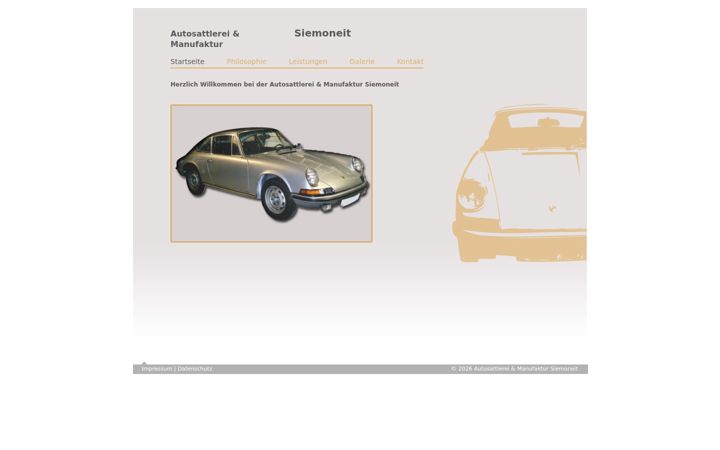
Task: Click the Herzlich Willkommen welcome text
Action: [285, 84]
